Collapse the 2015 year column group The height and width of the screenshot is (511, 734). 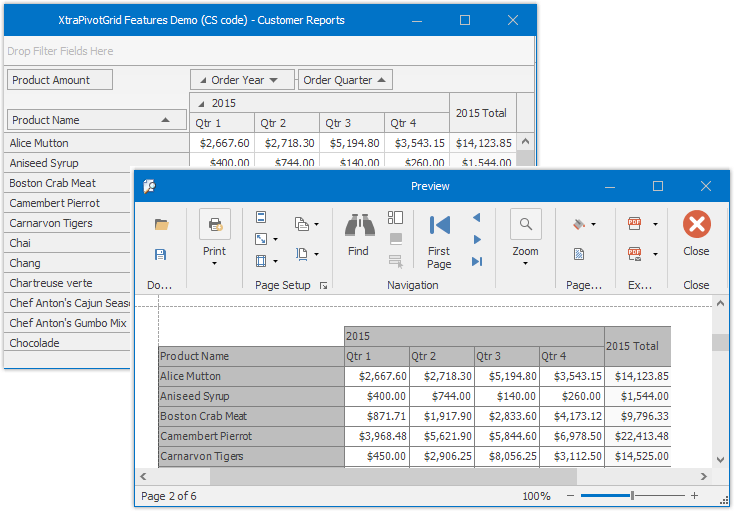point(200,103)
